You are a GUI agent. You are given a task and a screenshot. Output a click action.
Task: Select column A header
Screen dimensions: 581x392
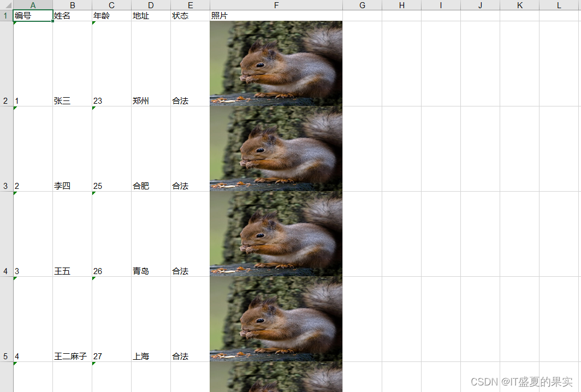click(x=33, y=5)
